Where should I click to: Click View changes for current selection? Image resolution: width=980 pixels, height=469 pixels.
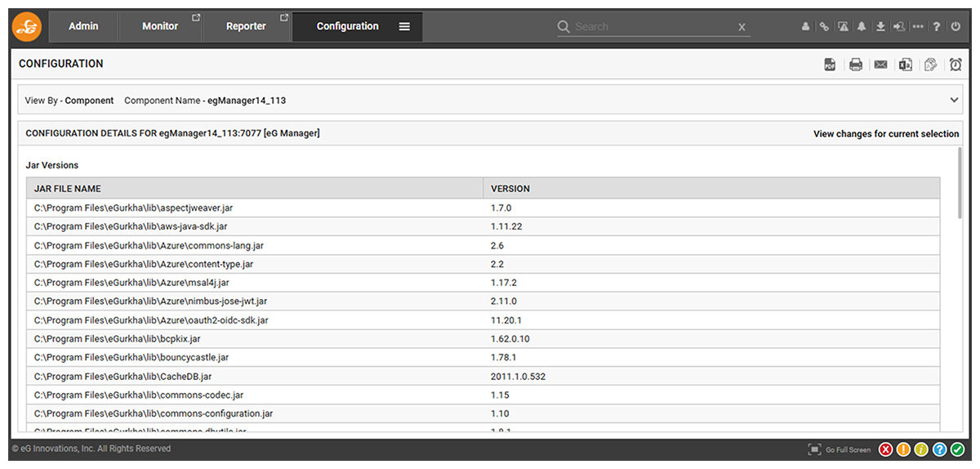point(886,134)
